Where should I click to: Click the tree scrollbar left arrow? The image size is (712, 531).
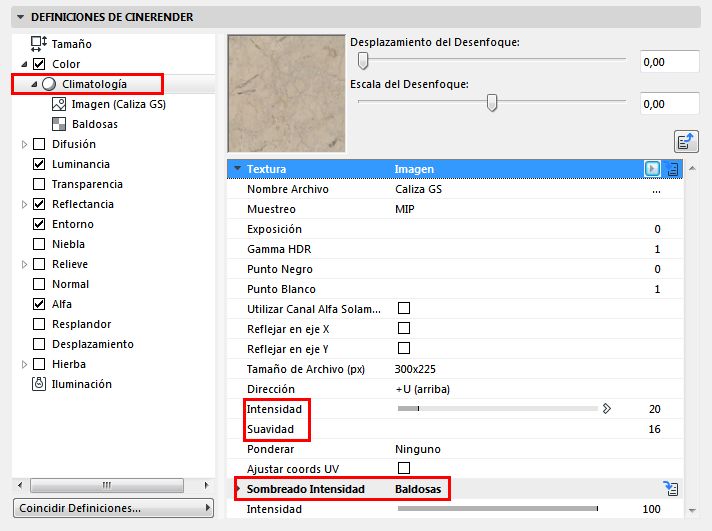[x=20, y=485]
